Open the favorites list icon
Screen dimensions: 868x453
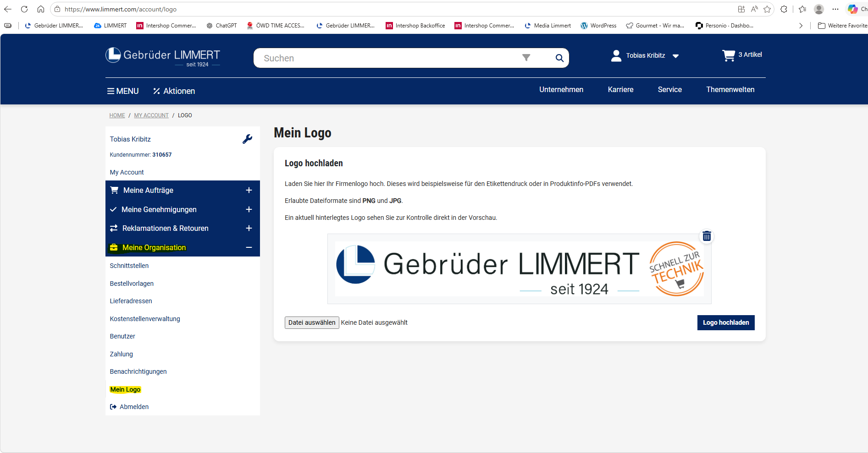point(802,9)
